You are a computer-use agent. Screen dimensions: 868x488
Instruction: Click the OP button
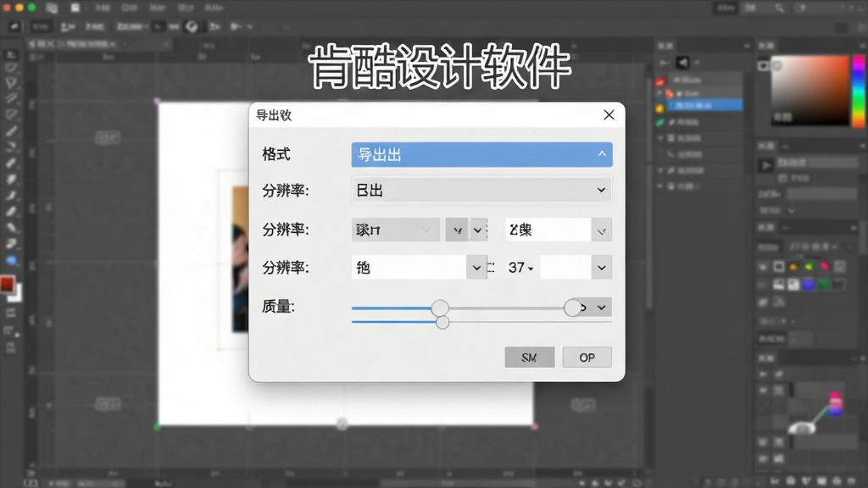tap(587, 358)
